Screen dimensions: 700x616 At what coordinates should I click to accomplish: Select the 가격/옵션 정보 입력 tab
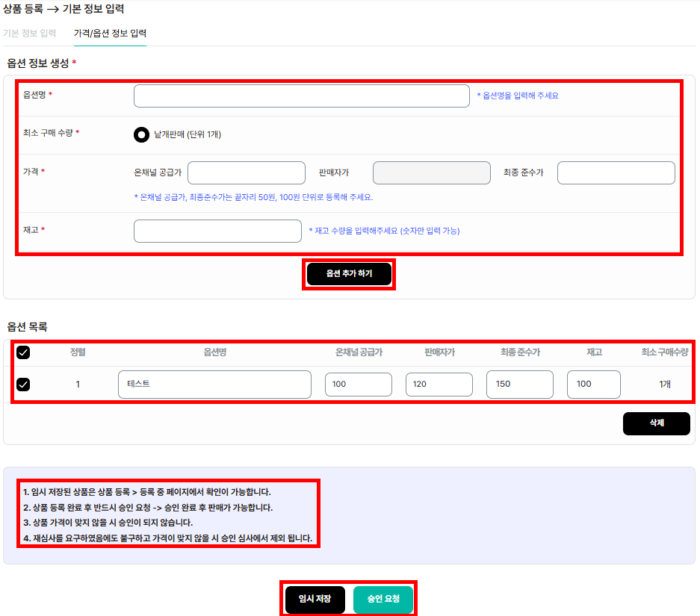[110, 33]
